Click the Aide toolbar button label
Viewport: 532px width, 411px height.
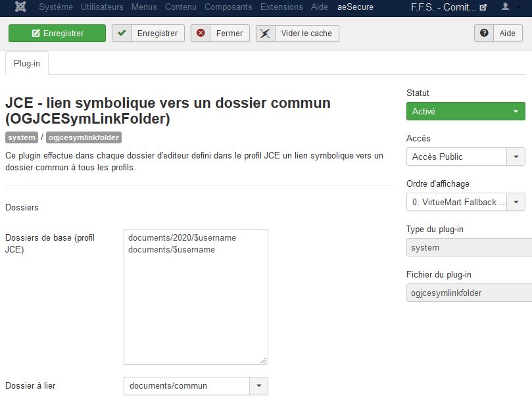click(507, 34)
